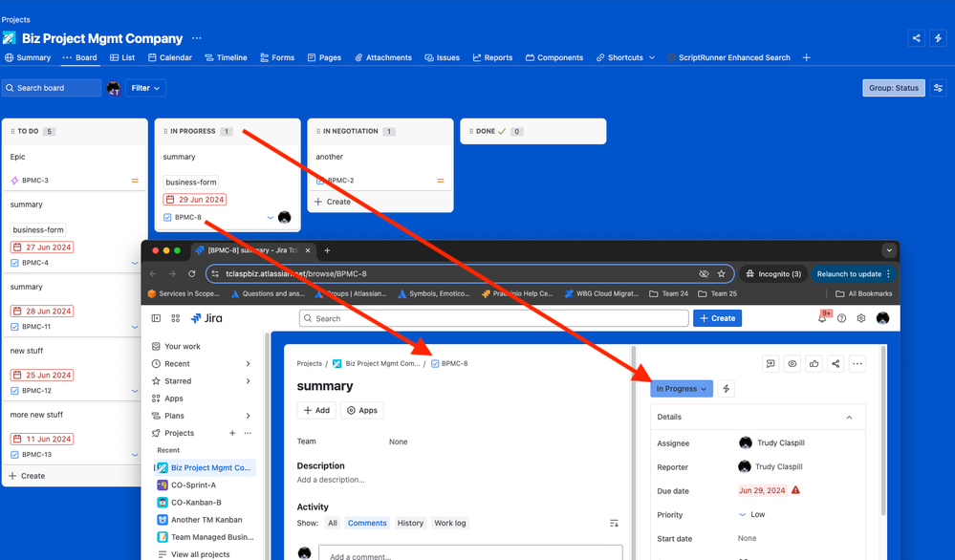Click Create at the bottom of the To Do column
The width and height of the screenshot is (955, 560).
27,476
